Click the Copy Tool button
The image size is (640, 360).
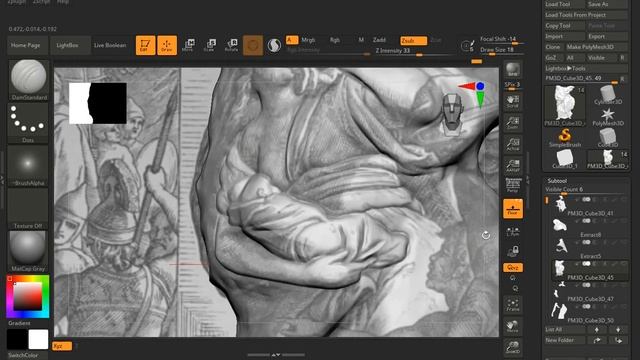(x=564, y=25)
